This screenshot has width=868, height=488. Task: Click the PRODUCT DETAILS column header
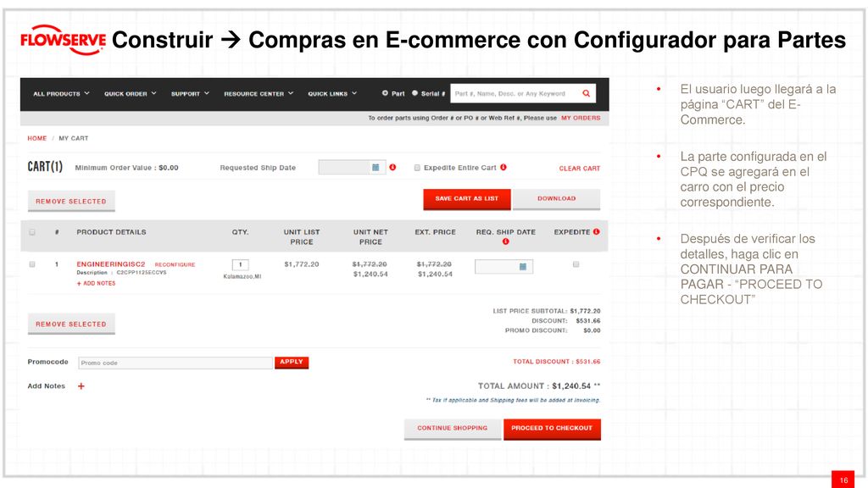(111, 232)
